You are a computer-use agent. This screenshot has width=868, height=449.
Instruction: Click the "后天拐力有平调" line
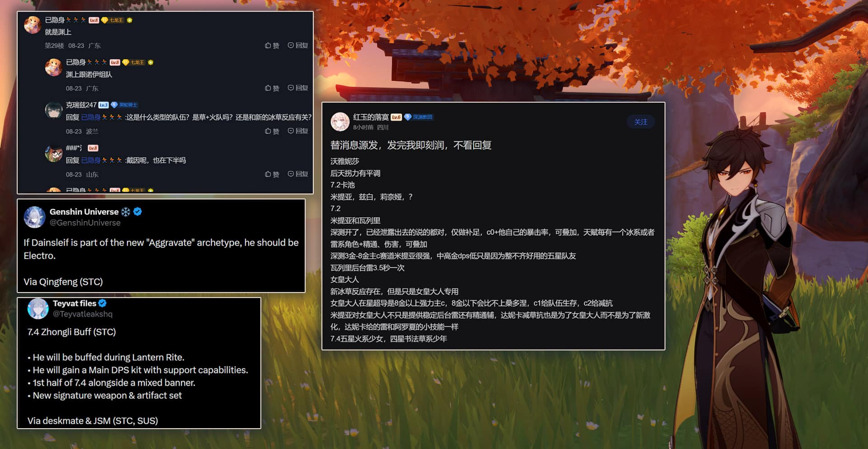[355, 173]
